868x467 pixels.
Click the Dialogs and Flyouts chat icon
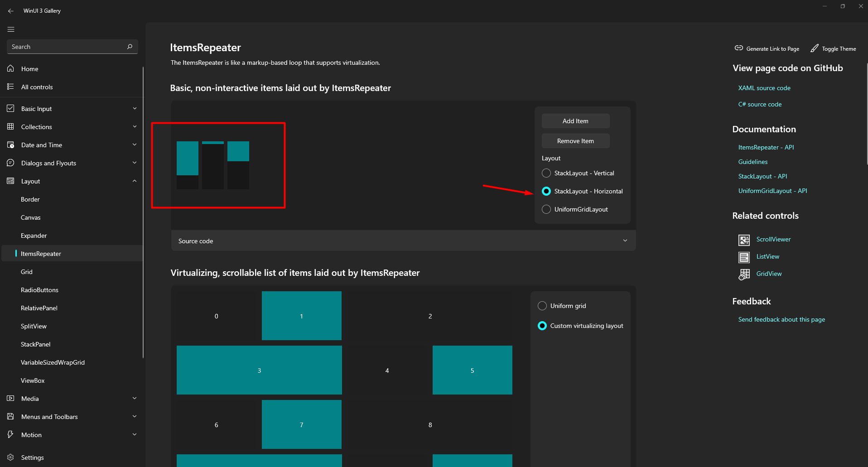tap(10, 163)
